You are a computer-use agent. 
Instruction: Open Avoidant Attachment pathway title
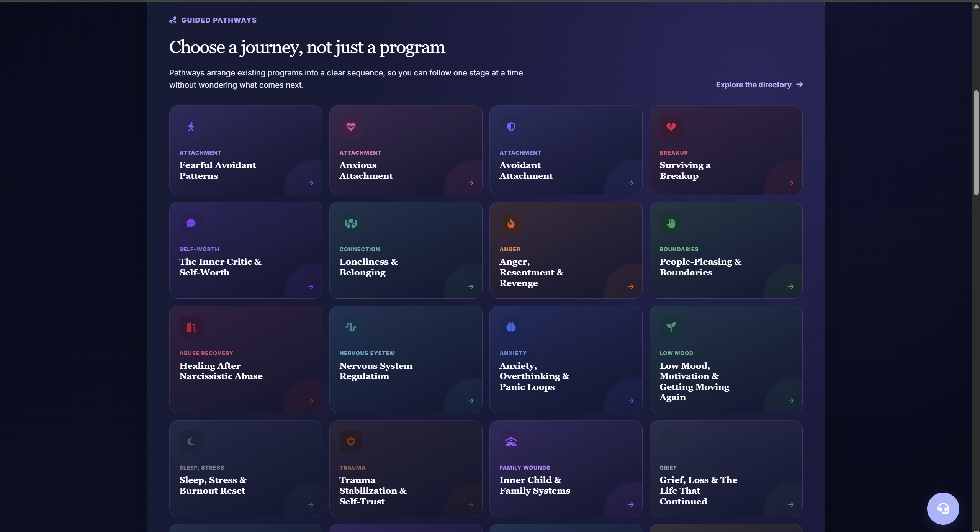pyautogui.click(x=526, y=170)
